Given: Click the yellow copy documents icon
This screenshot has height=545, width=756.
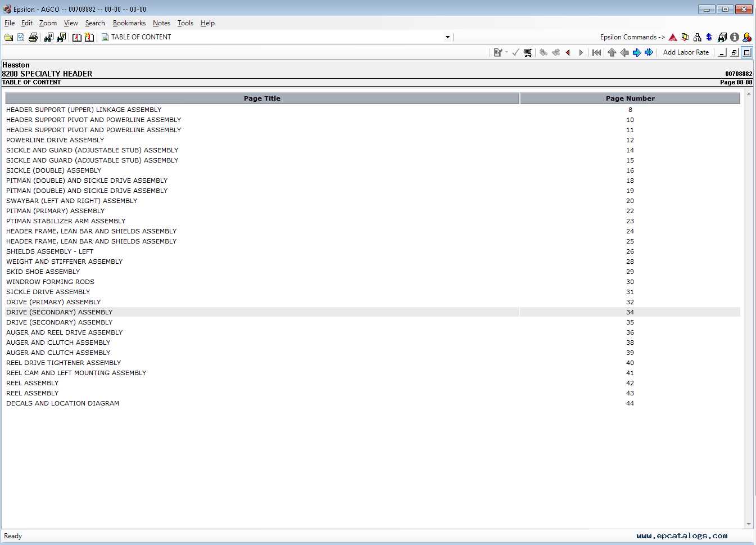Looking at the screenshot, I should (685, 37).
